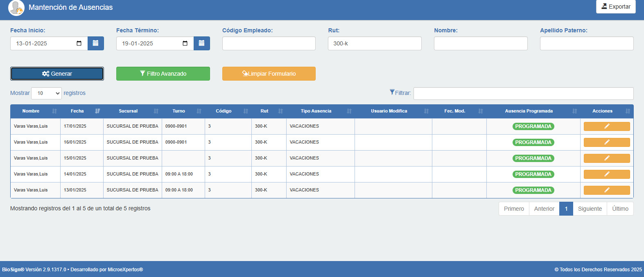
Task: Sort table by Tipo Ausencia column arrows
Action: [x=349, y=111]
